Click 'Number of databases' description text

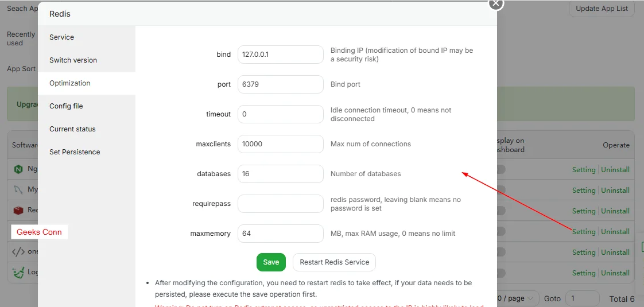tap(366, 174)
